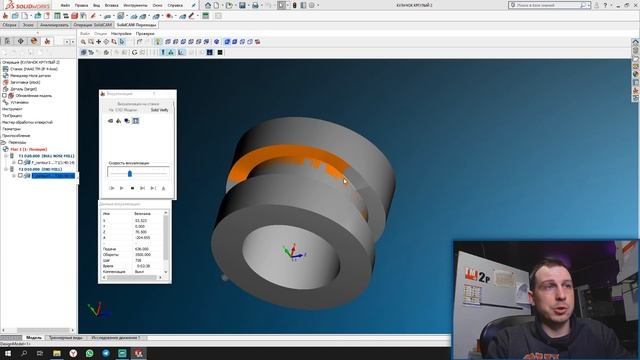The image size is (640, 360).
Task: Open the ConfigurationManager globe tab icon
Action: (34, 41)
